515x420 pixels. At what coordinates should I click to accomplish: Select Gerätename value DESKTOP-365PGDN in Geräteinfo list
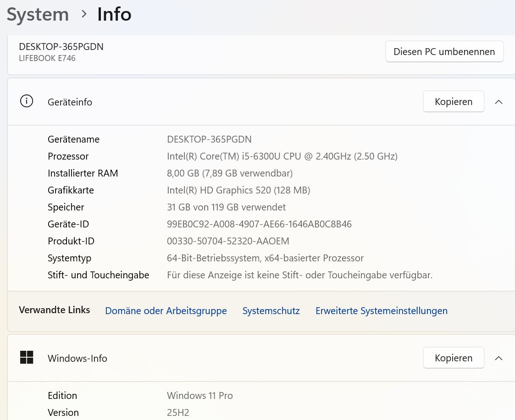[209, 139]
